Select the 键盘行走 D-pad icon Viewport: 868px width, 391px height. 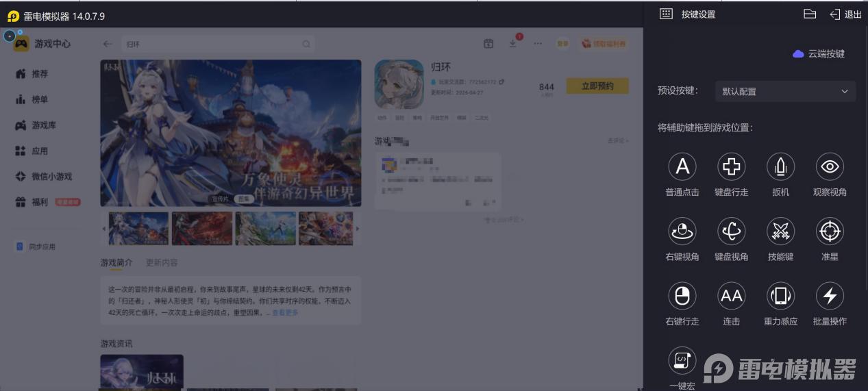coord(731,166)
